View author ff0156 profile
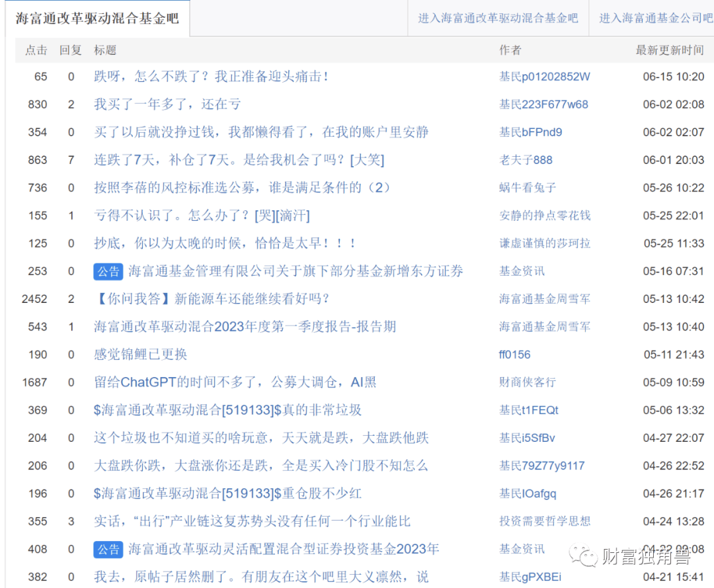This screenshot has width=714, height=588. (x=515, y=355)
